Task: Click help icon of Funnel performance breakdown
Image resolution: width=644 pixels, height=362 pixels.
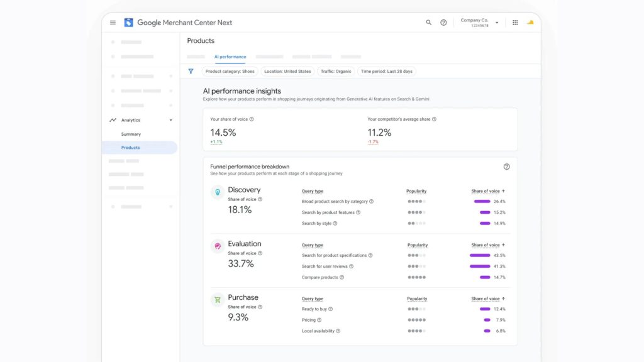Action: coord(506,167)
